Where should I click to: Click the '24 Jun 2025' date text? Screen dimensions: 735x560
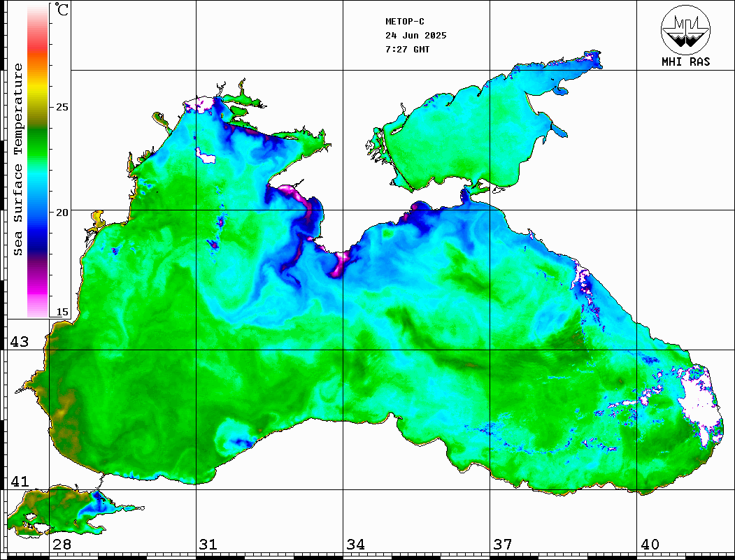(416, 36)
